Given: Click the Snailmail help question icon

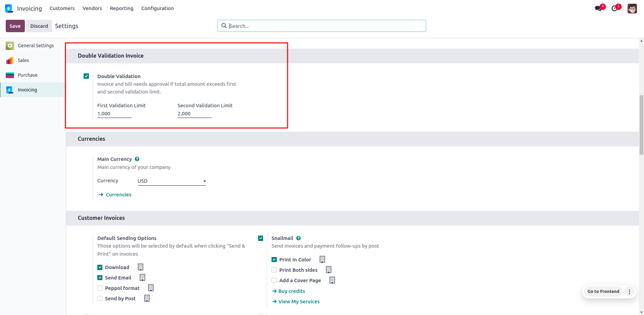Looking at the screenshot, I should [298, 238].
